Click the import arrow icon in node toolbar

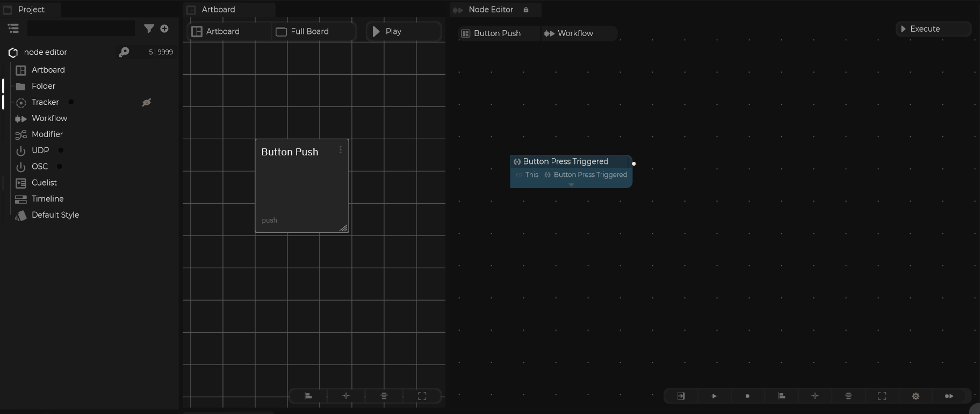(x=681, y=396)
